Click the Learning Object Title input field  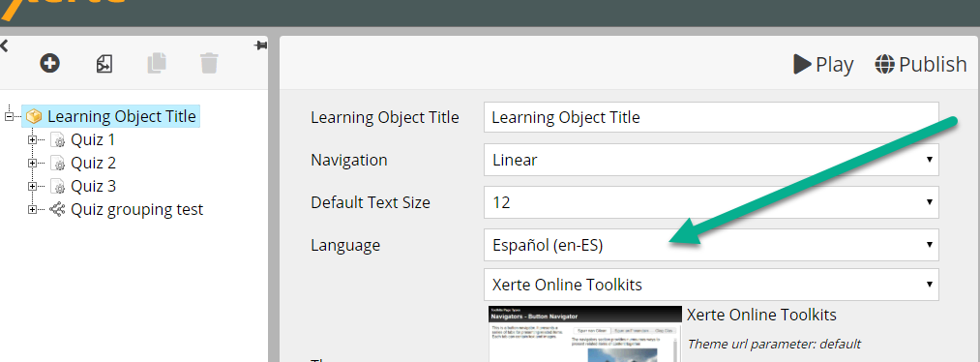(711, 117)
